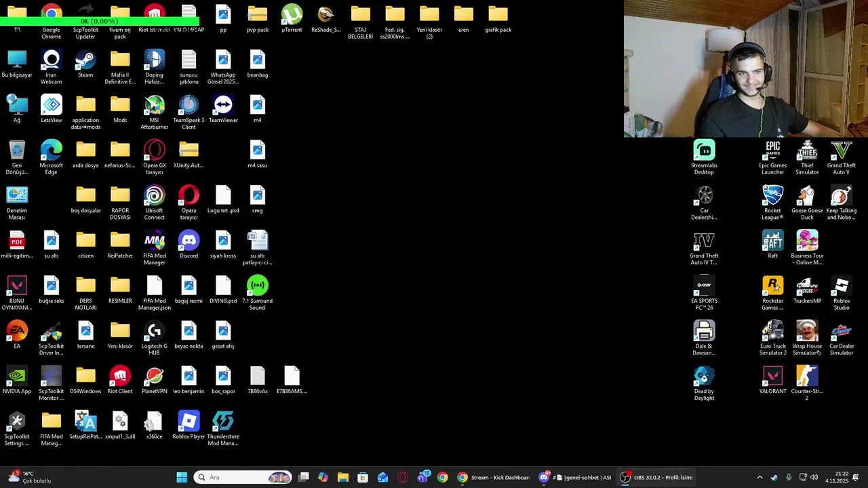Open FIFA Mod Manager shortcut

tap(154, 248)
